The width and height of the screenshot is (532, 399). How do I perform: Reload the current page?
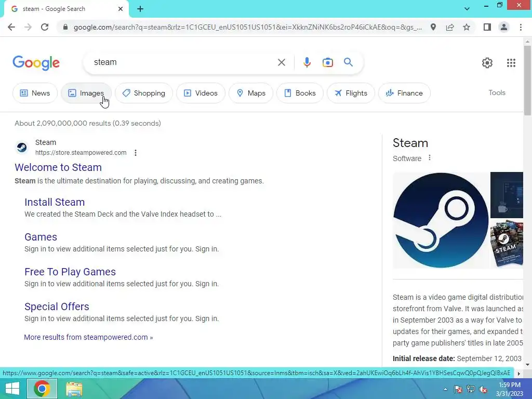(x=45, y=27)
